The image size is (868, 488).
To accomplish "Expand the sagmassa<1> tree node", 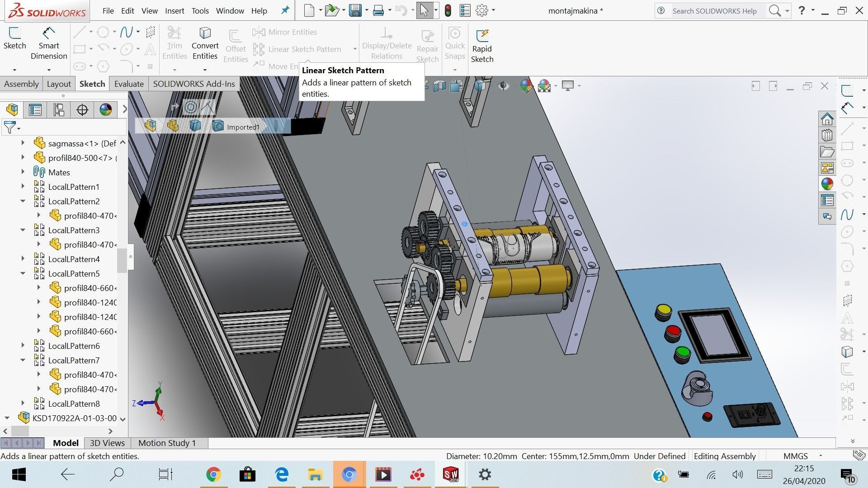I will pyautogui.click(x=23, y=143).
